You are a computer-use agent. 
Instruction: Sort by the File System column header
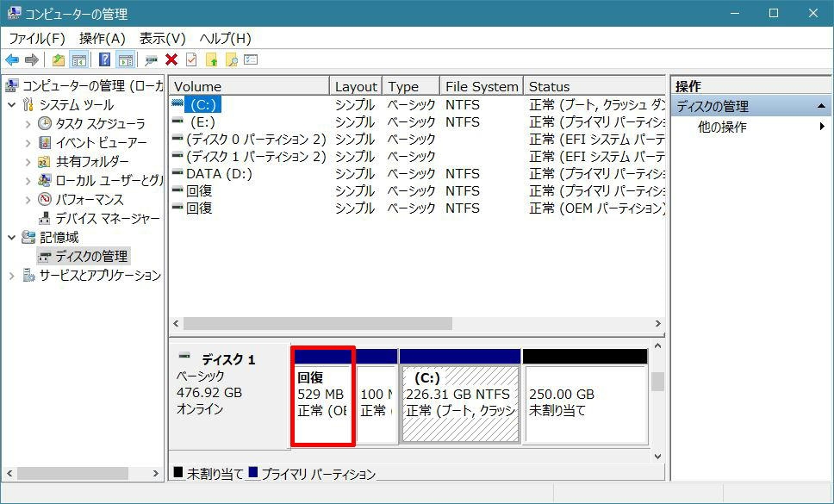click(482, 87)
